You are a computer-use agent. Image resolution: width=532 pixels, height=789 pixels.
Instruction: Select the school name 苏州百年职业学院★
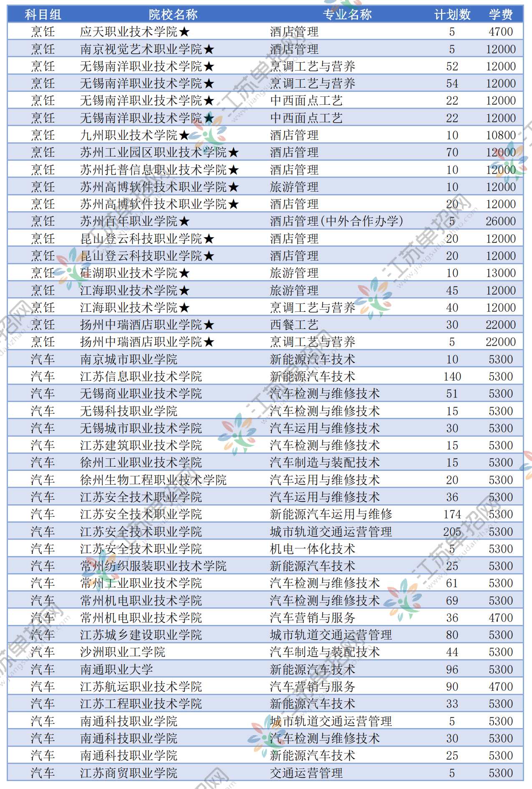135,221
